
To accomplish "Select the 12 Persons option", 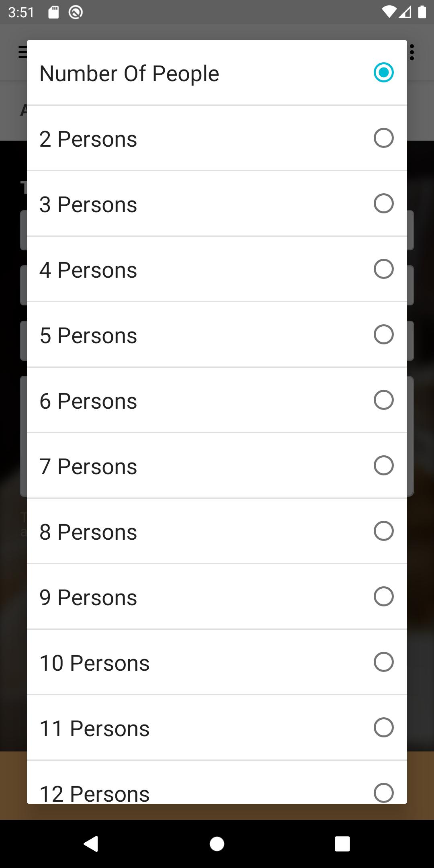I will [x=217, y=782].
